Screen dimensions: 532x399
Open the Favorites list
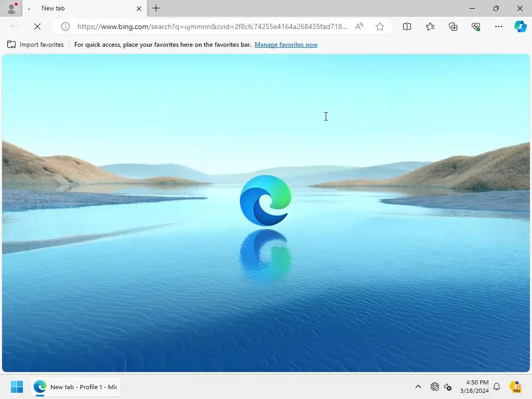pyautogui.click(x=430, y=26)
